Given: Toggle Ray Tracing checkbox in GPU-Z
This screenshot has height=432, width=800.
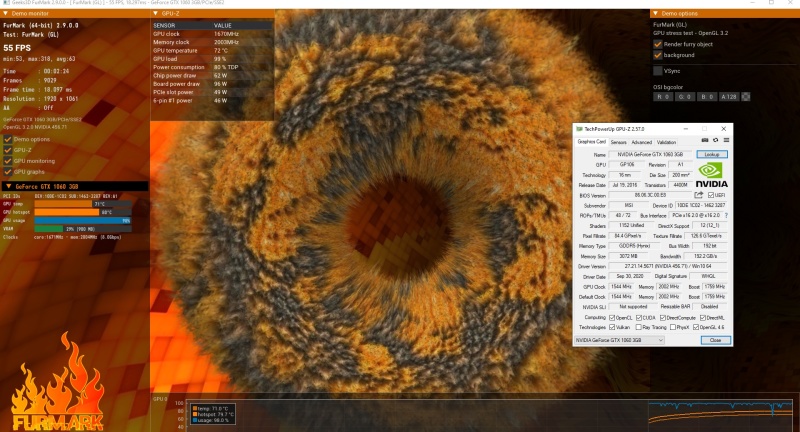Looking at the screenshot, I should click(638, 327).
